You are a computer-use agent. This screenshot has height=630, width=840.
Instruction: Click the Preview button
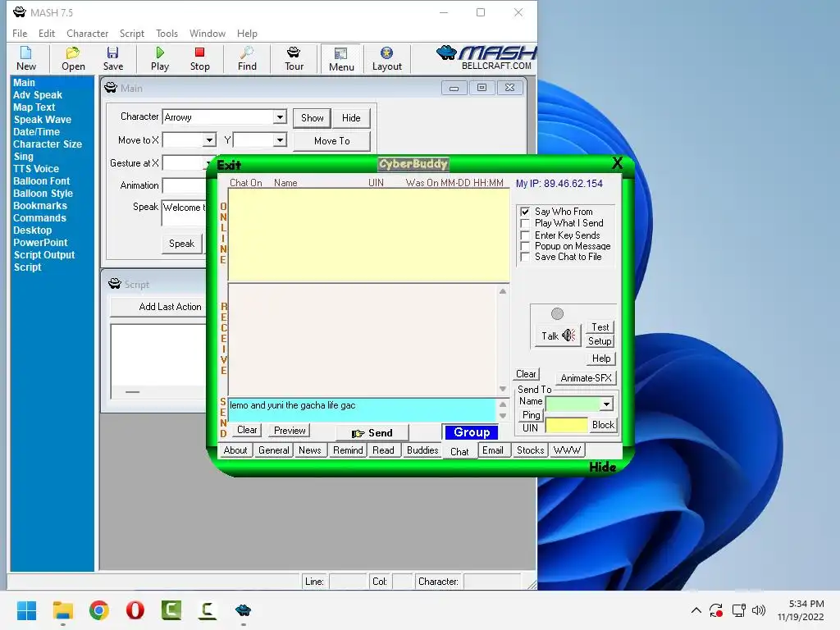[290, 430]
